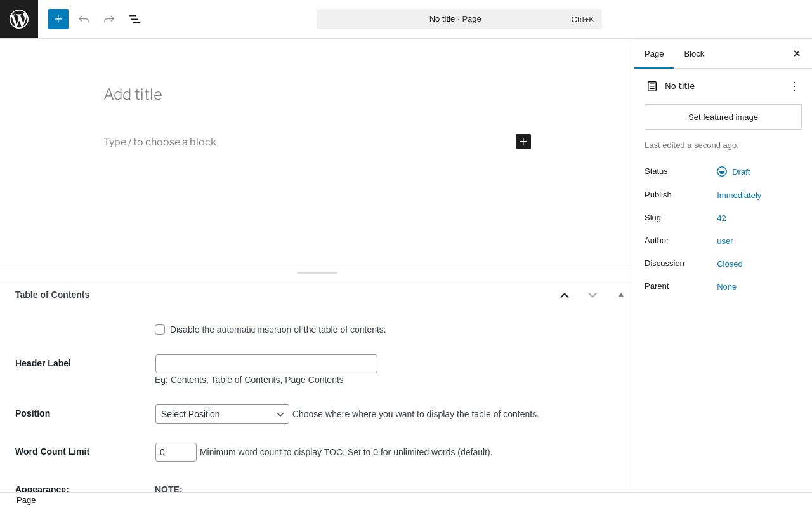Switch to the Block tab
Viewport: 812px width, 508px height.
pyautogui.click(x=694, y=54)
